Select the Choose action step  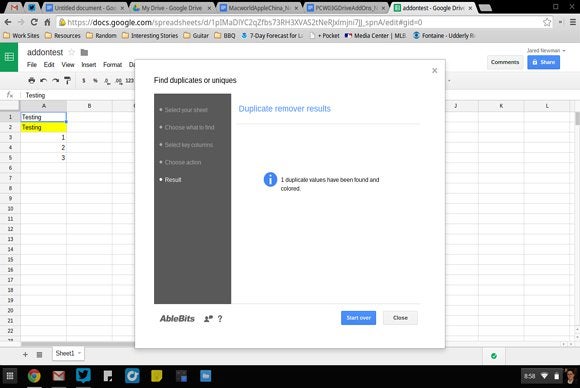click(x=183, y=162)
